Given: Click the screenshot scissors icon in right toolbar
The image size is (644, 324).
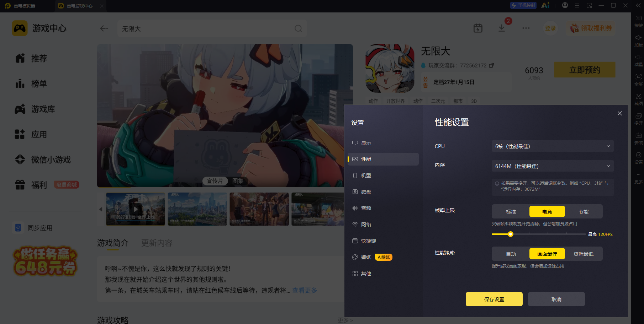Looking at the screenshot, I should (639, 96).
